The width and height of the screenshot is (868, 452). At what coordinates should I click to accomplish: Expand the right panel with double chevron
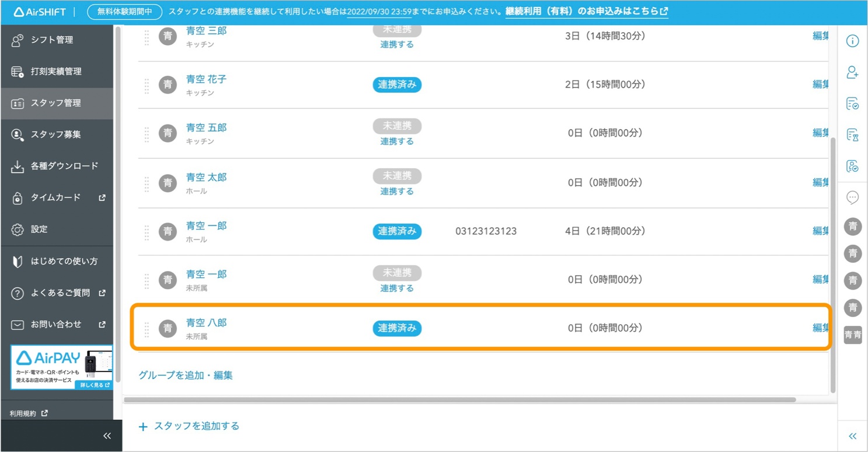click(x=852, y=436)
